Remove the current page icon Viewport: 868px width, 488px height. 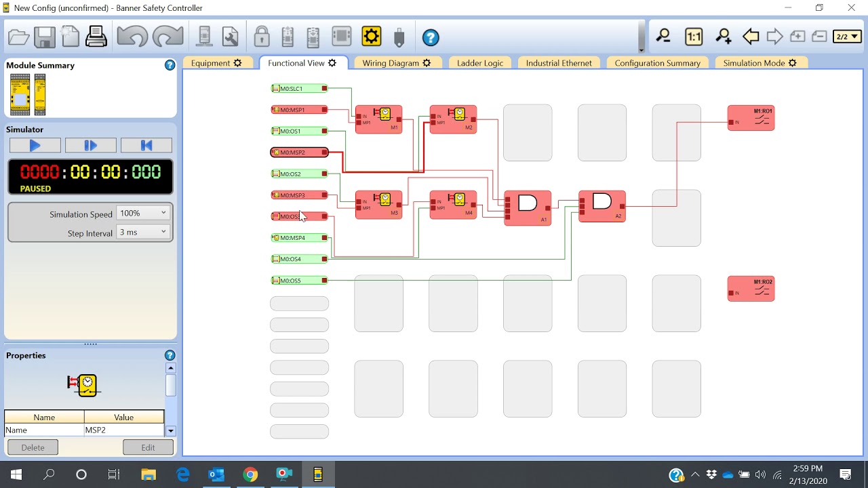coord(819,37)
